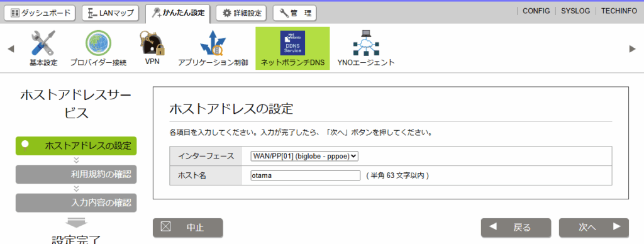Select 利用規約の確認 wizard step
Image resolution: width=644 pixels, height=244 pixels.
(x=76, y=174)
